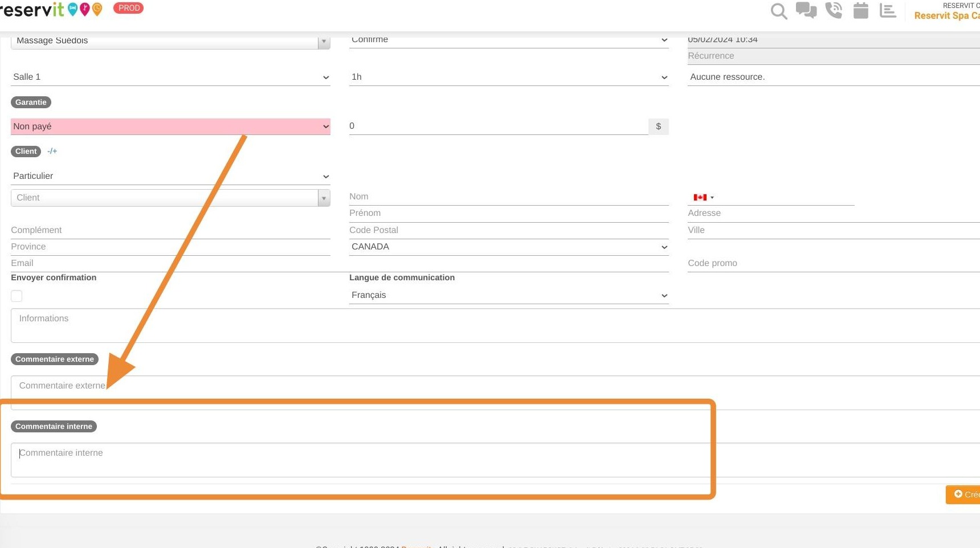This screenshot has width=980, height=548.
Task: Click the PROD environment badge
Action: pos(129,8)
